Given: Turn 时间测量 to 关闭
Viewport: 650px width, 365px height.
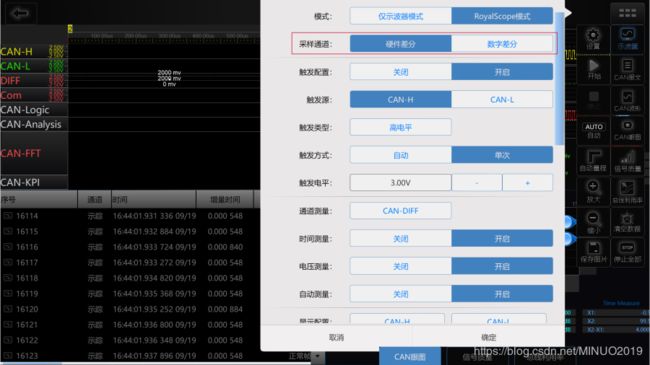Looking at the screenshot, I should [400, 238].
